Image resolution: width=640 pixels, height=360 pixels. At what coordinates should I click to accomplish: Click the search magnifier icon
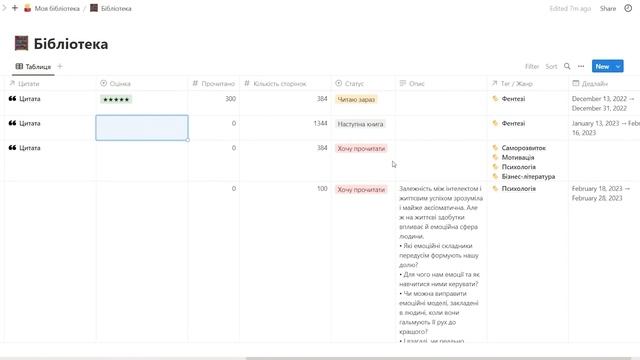pos(567,66)
